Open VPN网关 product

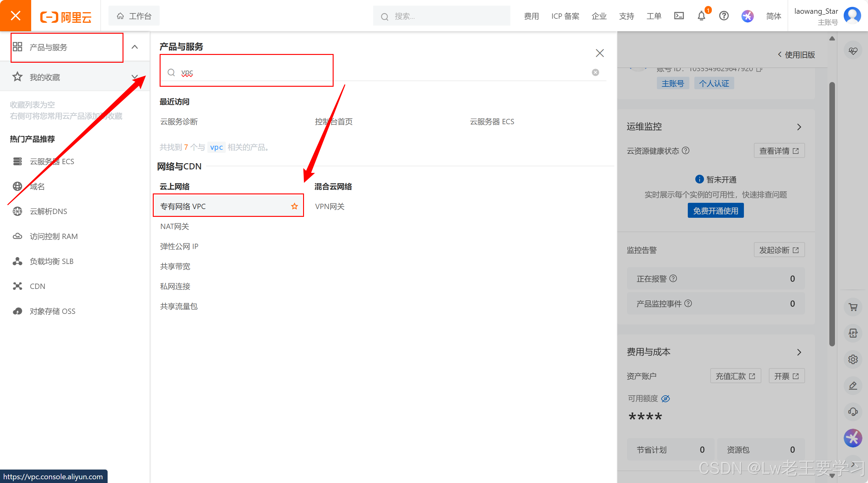pyautogui.click(x=330, y=206)
